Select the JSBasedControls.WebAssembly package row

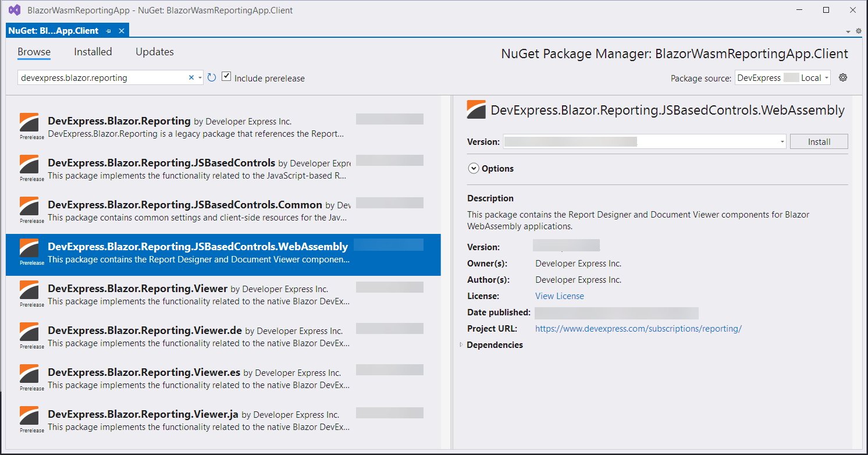tap(223, 255)
